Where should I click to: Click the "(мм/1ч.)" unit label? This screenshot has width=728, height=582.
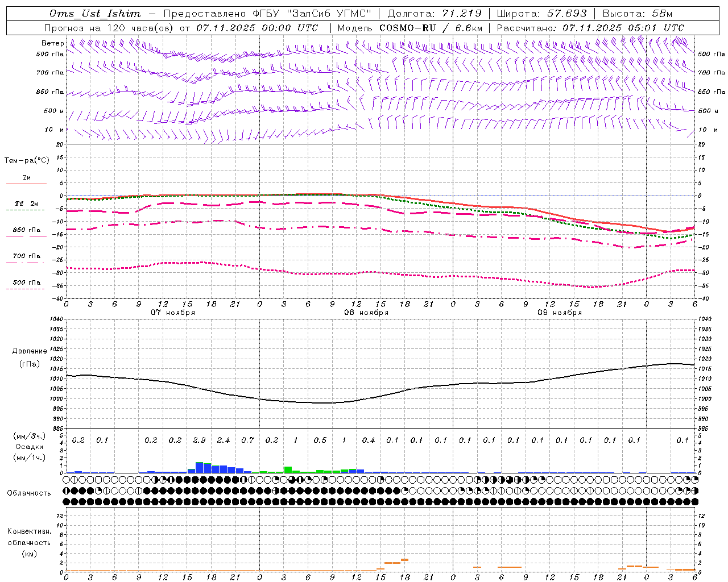(28, 458)
